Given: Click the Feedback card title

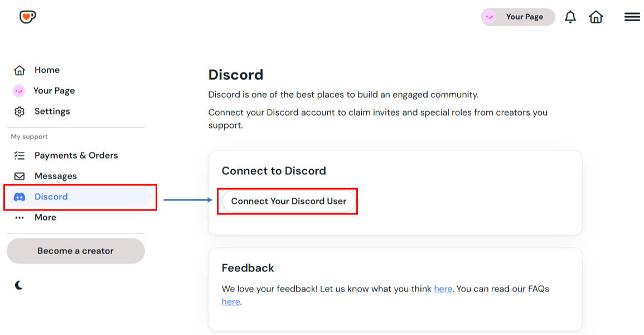Looking at the screenshot, I should click(248, 268).
